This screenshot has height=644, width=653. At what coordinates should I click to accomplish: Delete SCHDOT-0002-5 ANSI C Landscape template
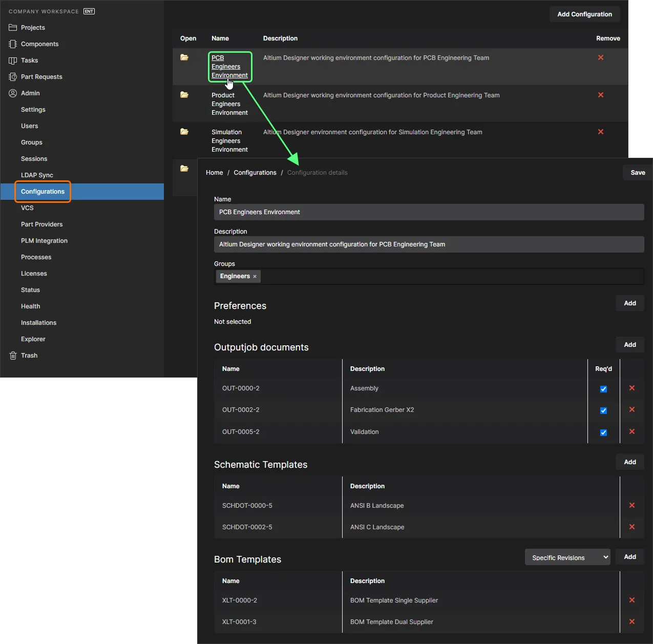point(632,527)
